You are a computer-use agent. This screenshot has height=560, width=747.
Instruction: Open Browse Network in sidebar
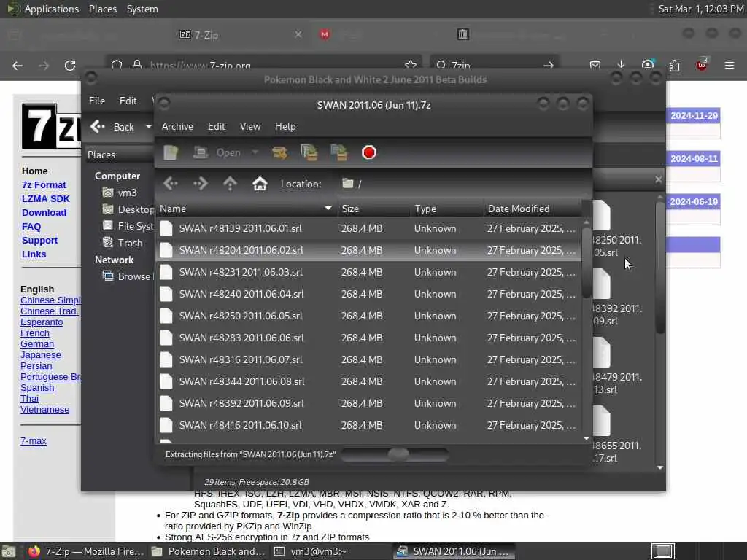tap(128, 276)
